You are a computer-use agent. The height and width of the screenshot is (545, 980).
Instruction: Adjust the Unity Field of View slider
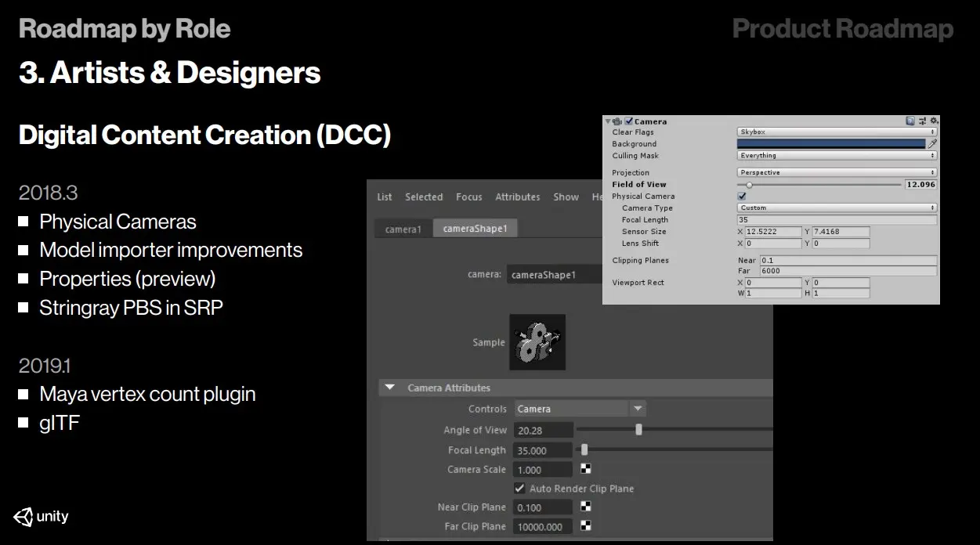(819, 185)
